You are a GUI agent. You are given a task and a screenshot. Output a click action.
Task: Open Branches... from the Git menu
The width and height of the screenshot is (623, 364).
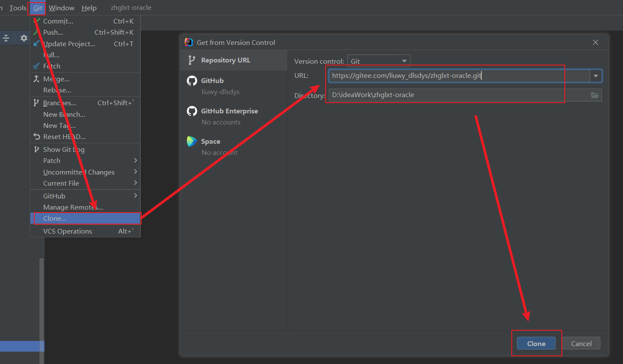[x=85, y=103]
